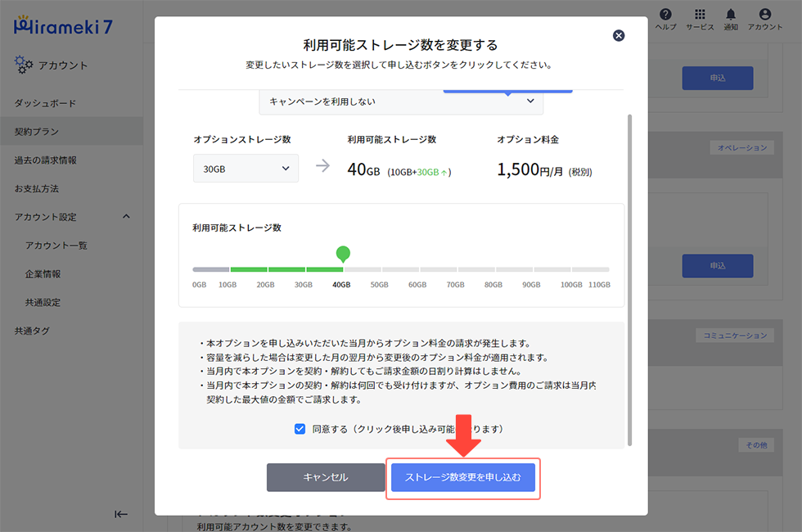Click the オプションストレージ数 label
The height and width of the screenshot is (532, 802).
242,139
